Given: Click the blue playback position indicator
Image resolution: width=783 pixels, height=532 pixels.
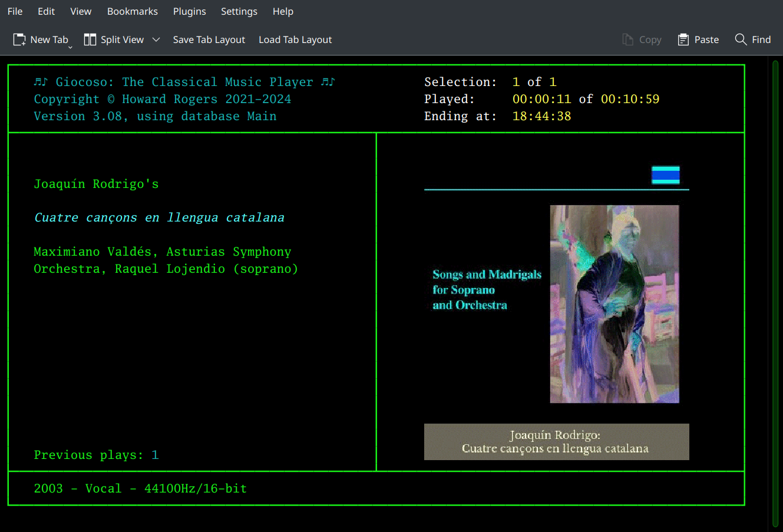Looking at the screenshot, I should click(666, 175).
